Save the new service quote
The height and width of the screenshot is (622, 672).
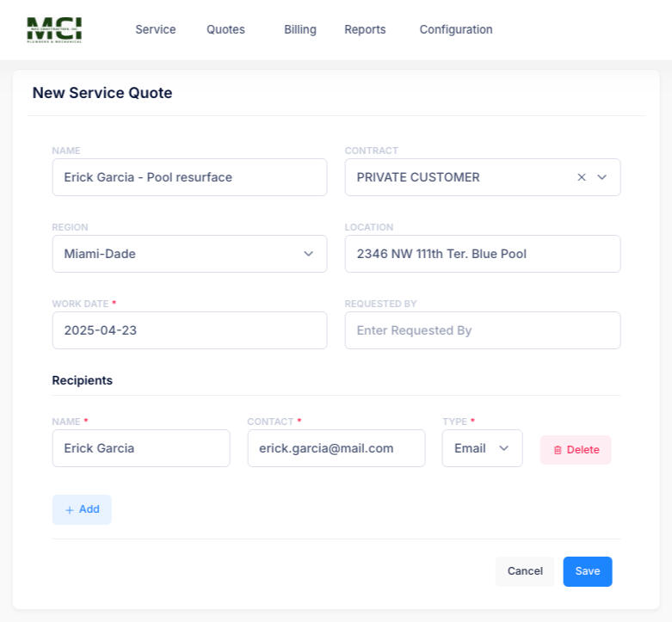[x=588, y=571]
